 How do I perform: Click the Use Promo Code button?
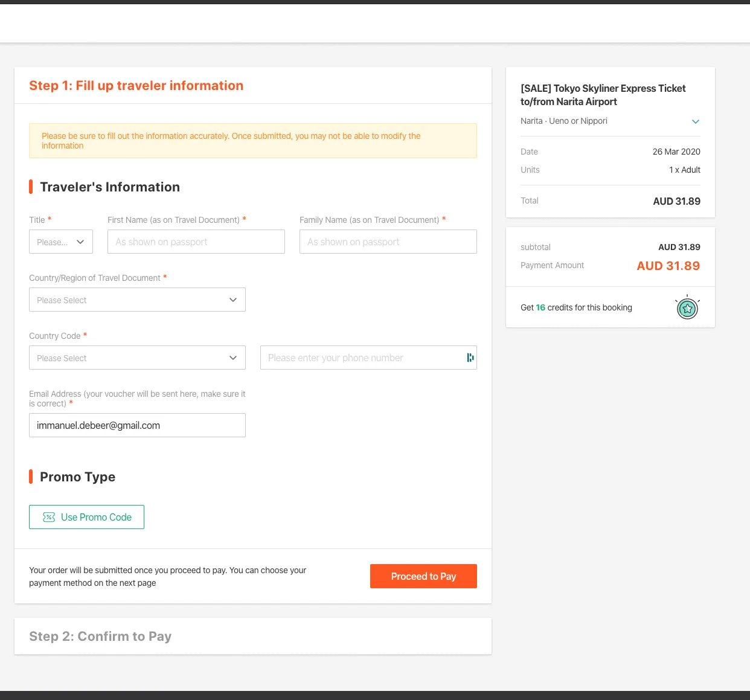tap(86, 517)
